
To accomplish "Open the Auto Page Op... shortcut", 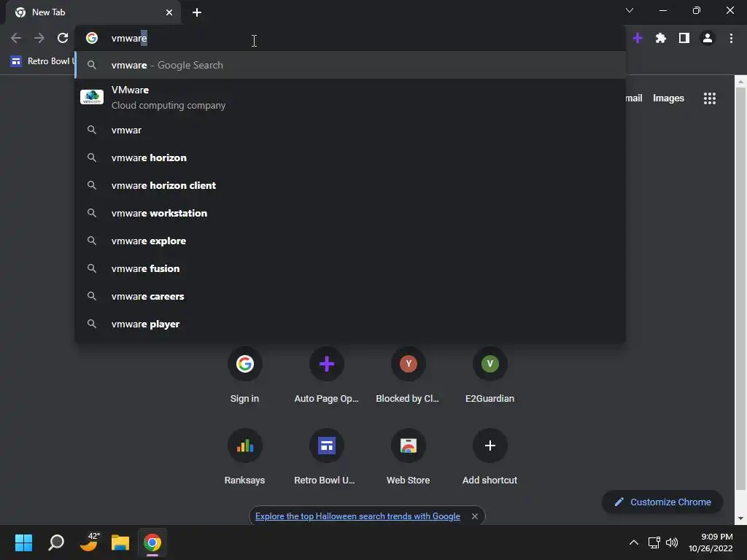I will pos(326,376).
